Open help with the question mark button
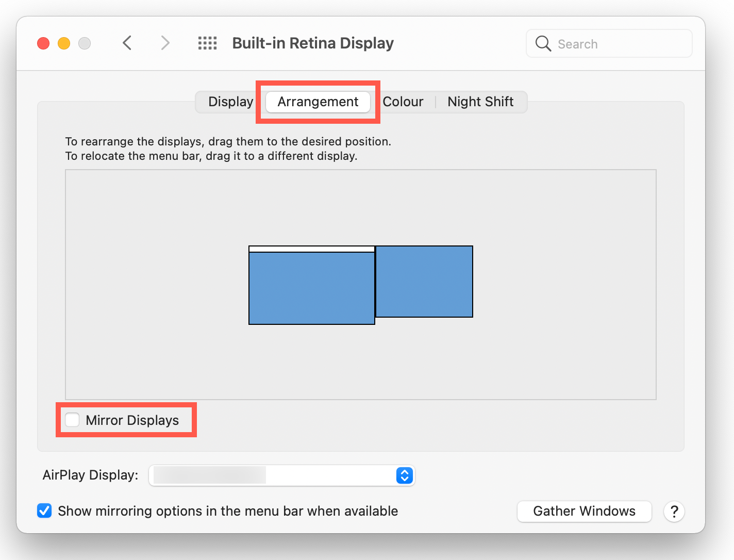Viewport: 734px width, 560px height. (x=674, y=512)
